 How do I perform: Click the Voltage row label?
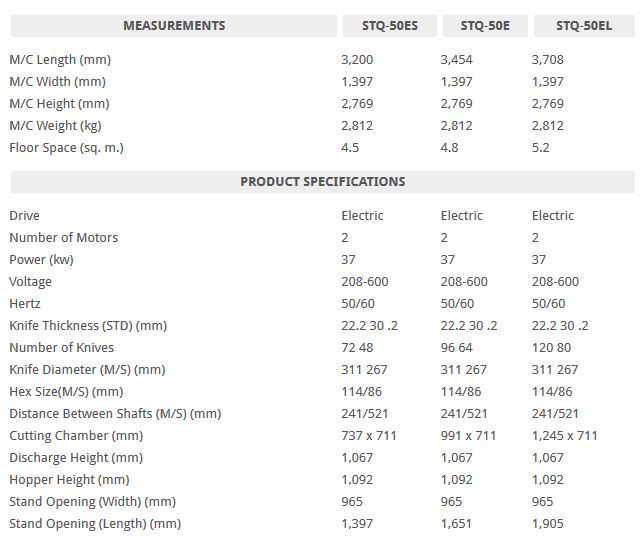pos(30,282)
